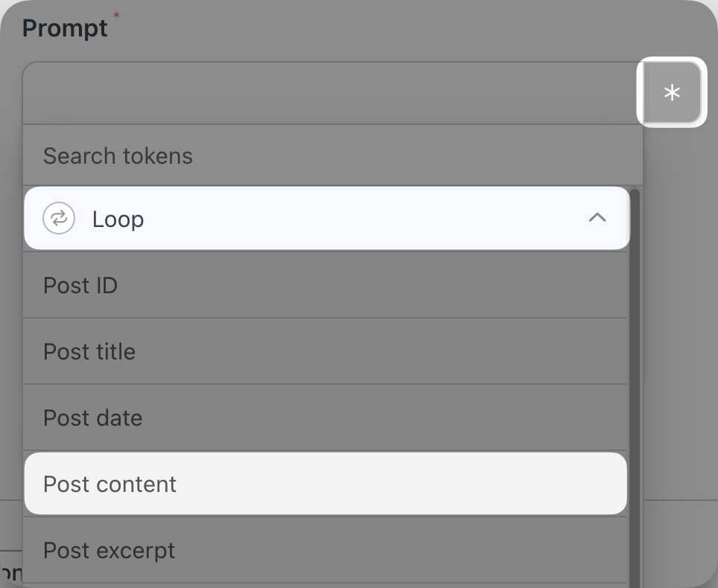Screen dimensions: 718x588
Task: Click the Loop circular arrows icon
Action: coord(59,218)
